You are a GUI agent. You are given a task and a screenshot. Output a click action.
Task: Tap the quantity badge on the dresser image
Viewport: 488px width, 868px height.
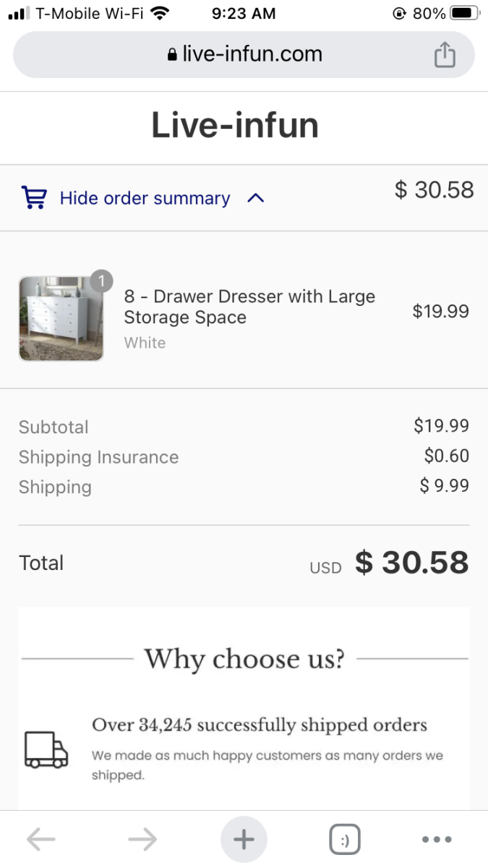102,281
